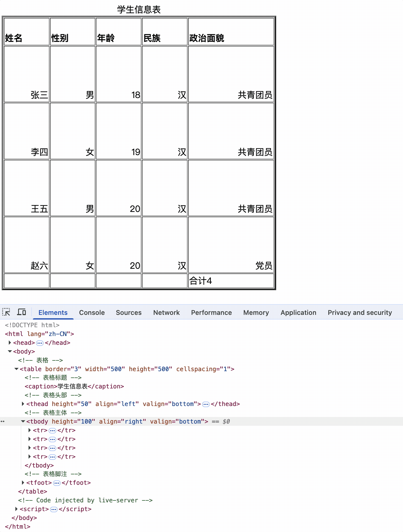The height and width of the screenshot is (532, 403).
Task: Select the caption element line in the DOM
Action: [x=74, y=386]
